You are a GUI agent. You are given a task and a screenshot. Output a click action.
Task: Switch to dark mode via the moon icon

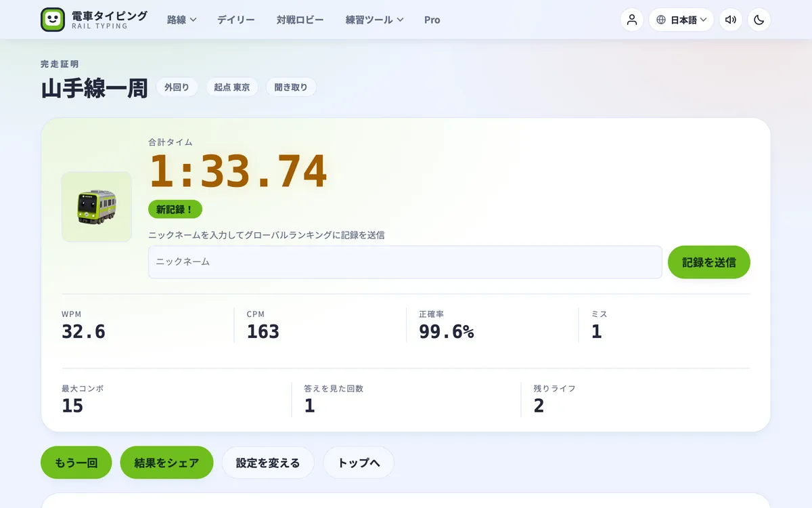tap(759, 20)
